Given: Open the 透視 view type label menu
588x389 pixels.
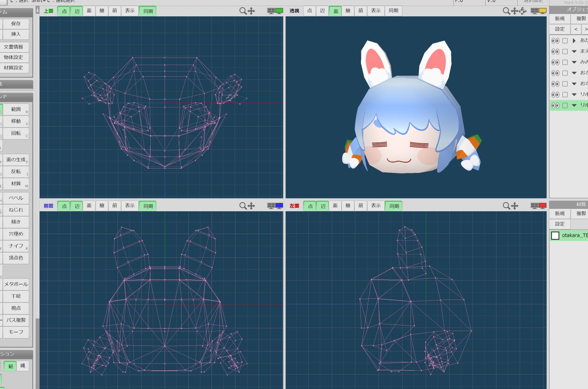Looking at the screenshot, I should tap(294, 11).
